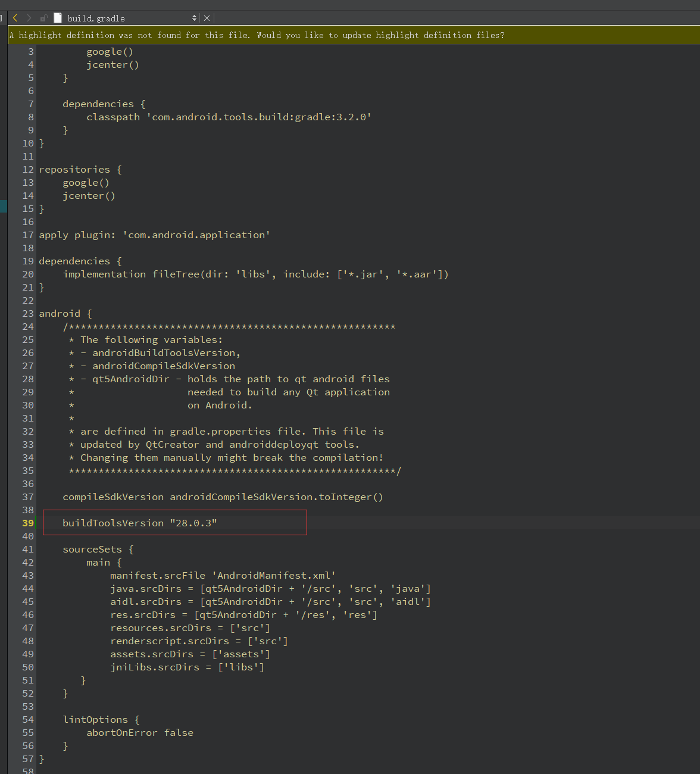The width and height of the screenshot is (700, 774).
Task: Click line number 54 beside lintOptions
Action: [28, 719]
